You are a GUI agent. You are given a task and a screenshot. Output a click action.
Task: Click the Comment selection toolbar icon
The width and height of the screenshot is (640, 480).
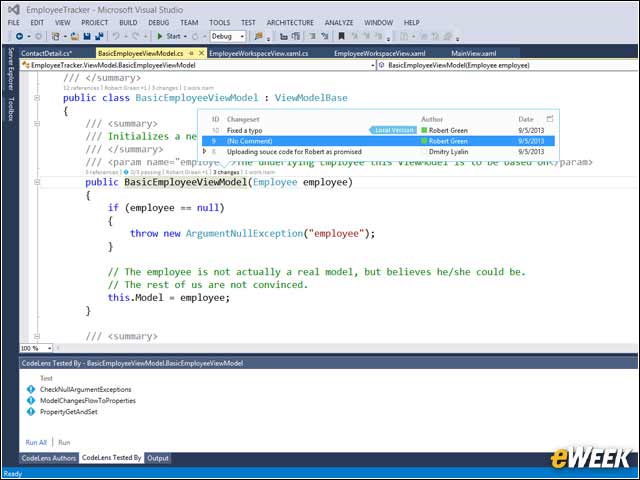[312, 36]
